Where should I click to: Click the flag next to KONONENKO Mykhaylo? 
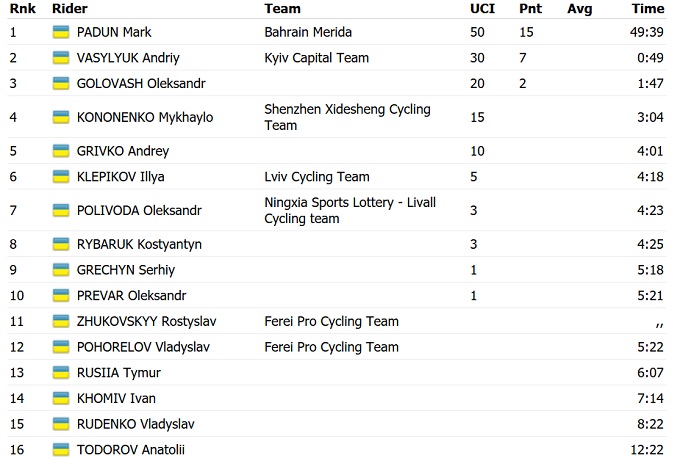60,117
